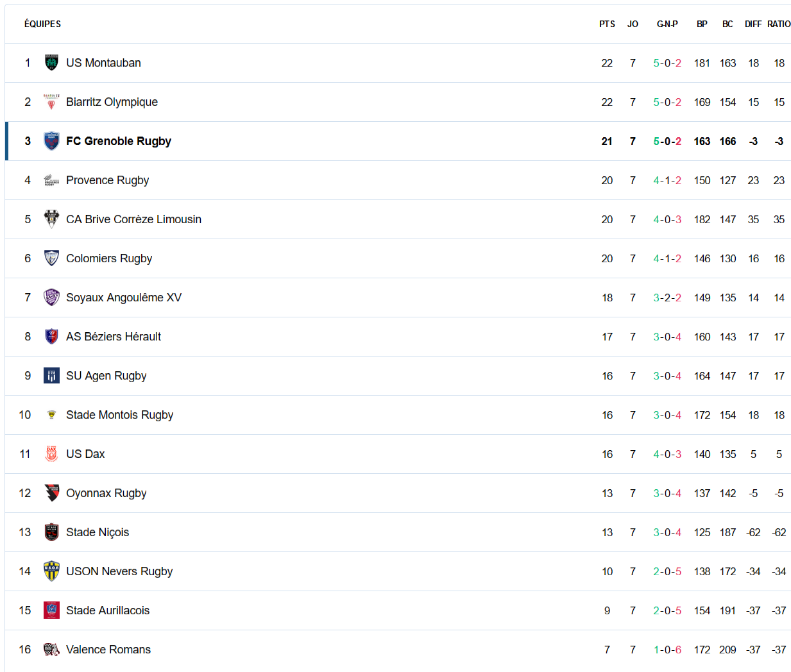Click the Stade Niçois club logo
Screen dimensions: 791x672
pos(51,532)
